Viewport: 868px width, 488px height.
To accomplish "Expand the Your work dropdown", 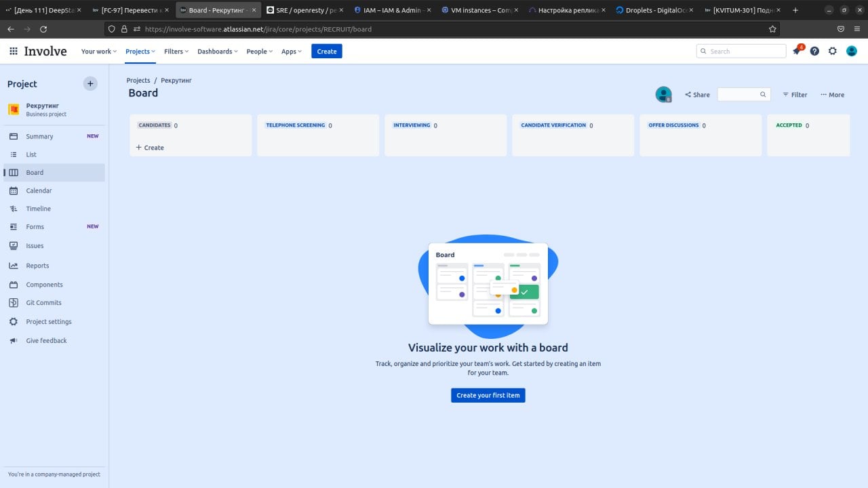I will pyautogui.click(x=99, y=52).
